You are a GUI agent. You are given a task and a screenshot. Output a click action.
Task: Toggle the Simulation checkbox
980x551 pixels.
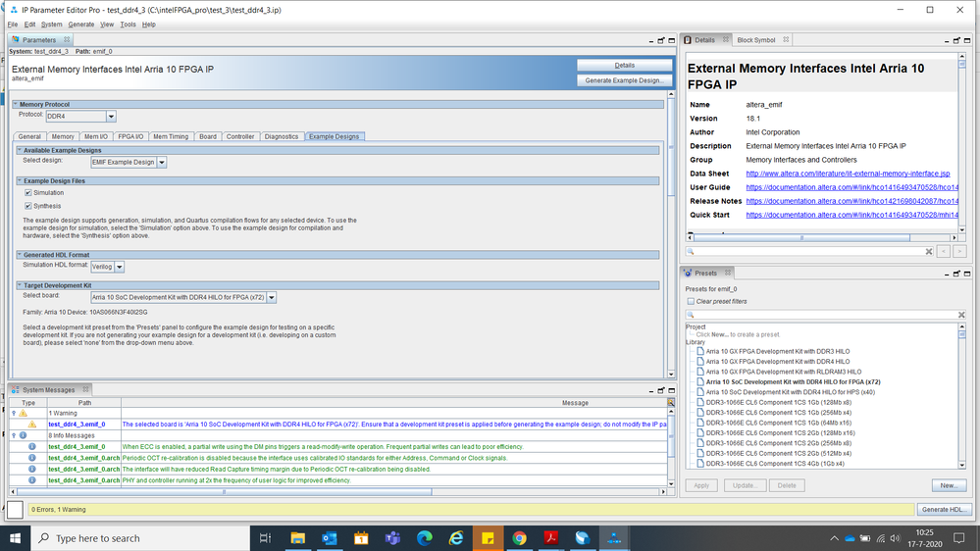click(x=28, y=192)
